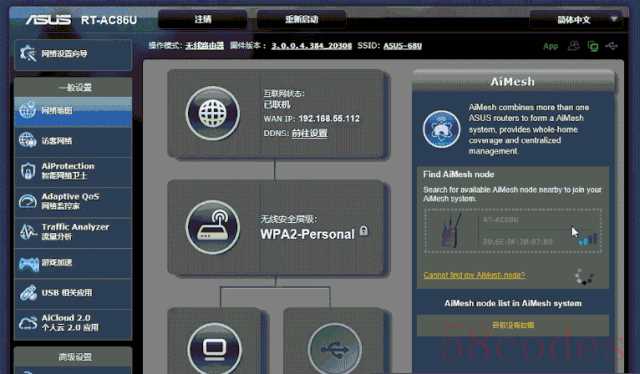The image size is (640, 374).
Task: Click the ASUS-68U SSID link
Action: tap(402, 46)
